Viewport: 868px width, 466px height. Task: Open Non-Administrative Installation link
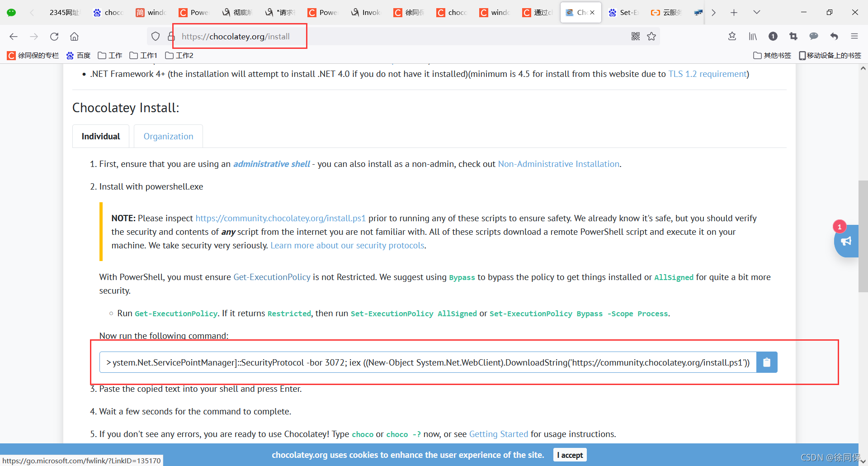tap(559, 164)
